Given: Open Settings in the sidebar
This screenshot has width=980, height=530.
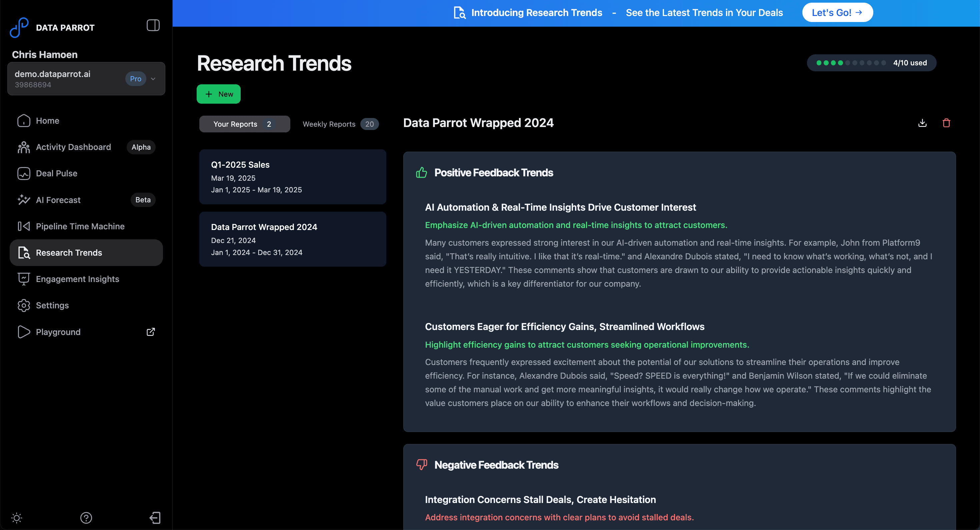Looking at the screenshot, I should tap(86, 306).
